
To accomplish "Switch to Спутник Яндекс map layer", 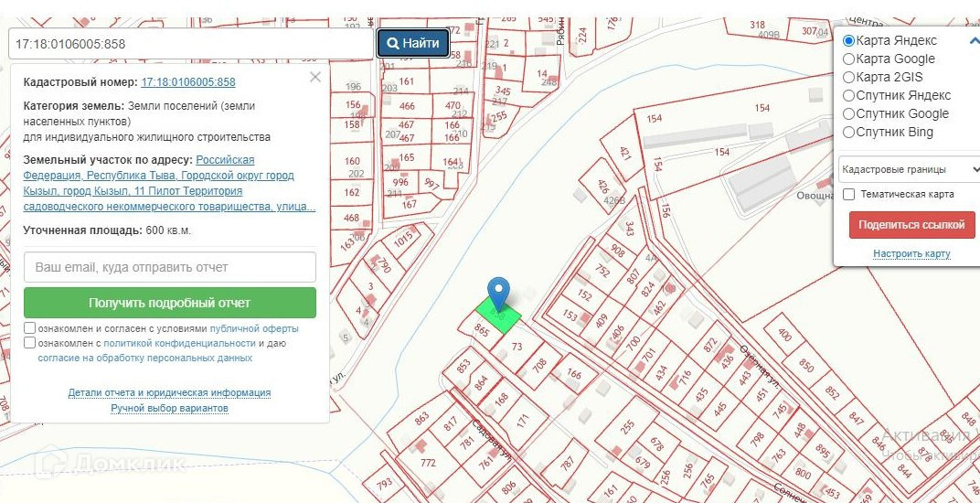I will point(849,96).
